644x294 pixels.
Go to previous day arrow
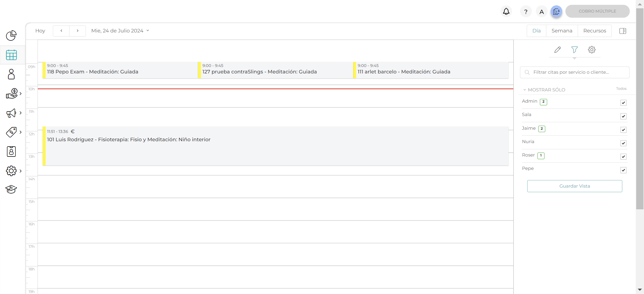pos(61,31)
